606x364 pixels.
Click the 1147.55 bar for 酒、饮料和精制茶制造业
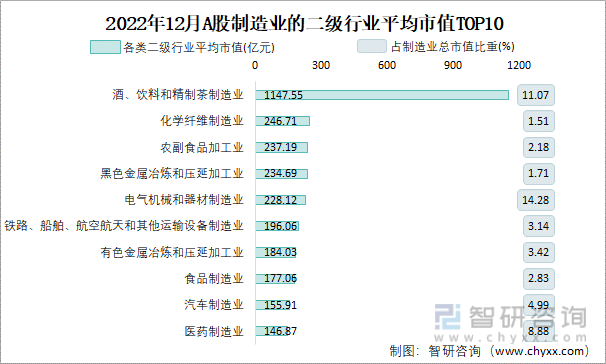coord(382,95)
